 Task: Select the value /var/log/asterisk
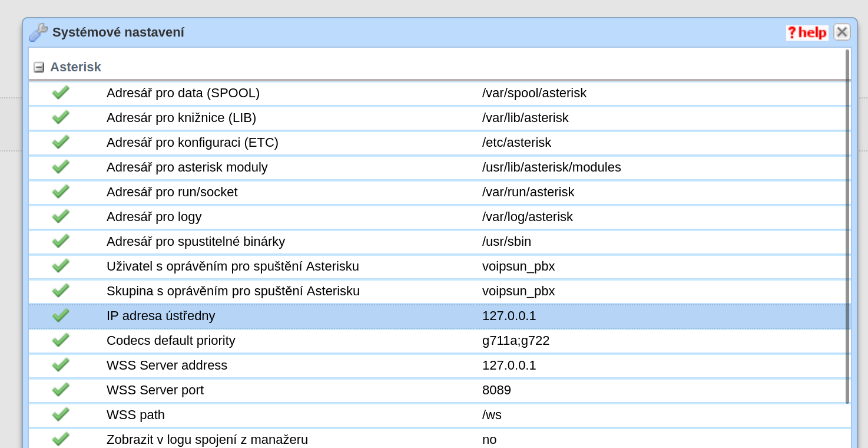[x=527, y=217]
